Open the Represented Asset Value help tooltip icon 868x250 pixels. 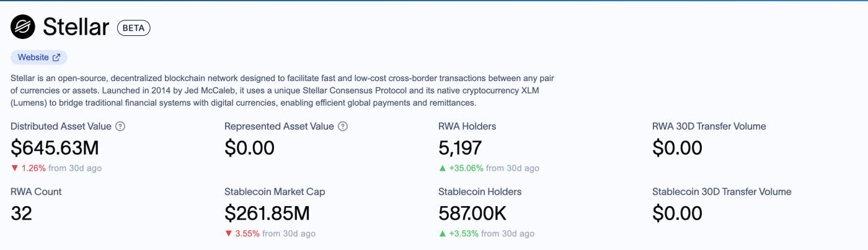coord(342,126)
